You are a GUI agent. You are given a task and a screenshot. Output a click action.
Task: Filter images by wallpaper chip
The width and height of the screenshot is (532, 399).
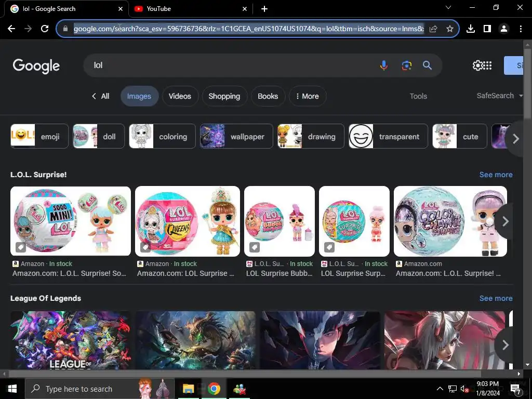(236, 137)
